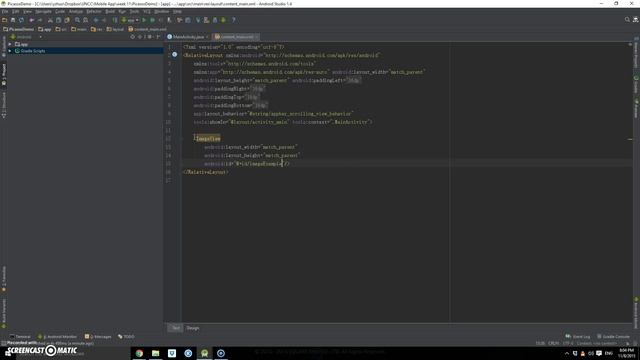The image size is (640, 360).
Task: Open the run configuration 'app' dropdown
Action: pyautogui.click(x=130, y=20)
